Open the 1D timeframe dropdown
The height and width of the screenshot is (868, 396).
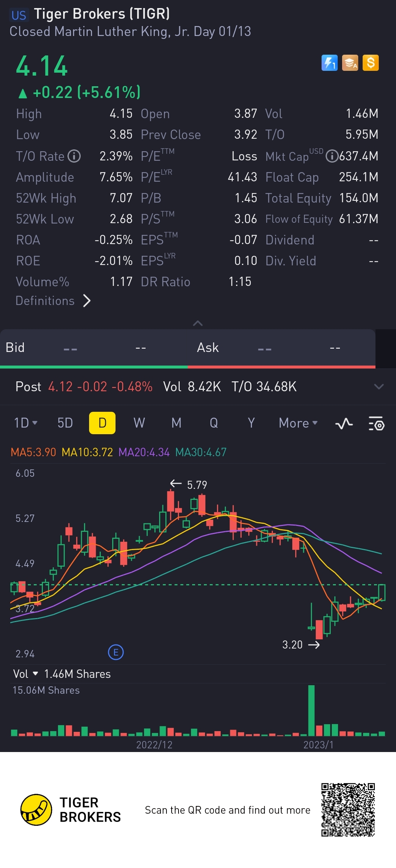click(26, 423)
